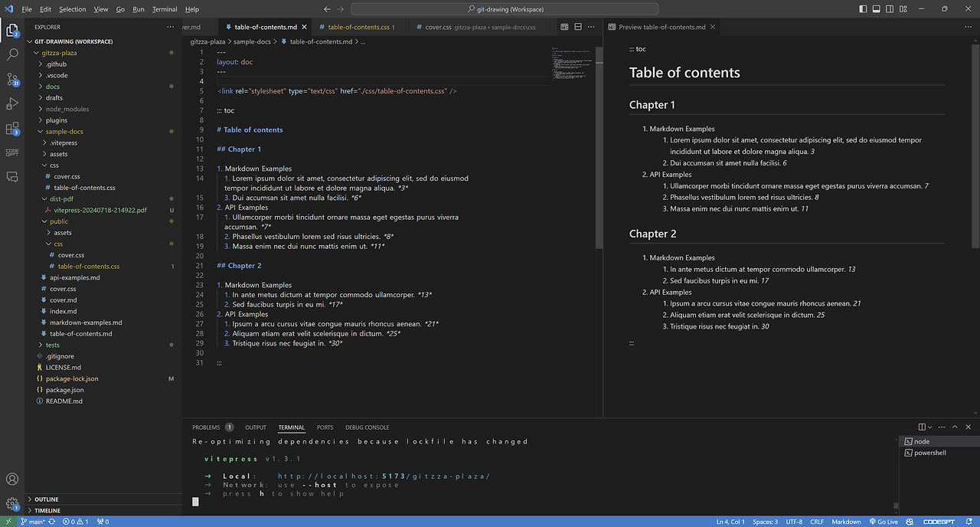Viewport: 980px width, 527px height.
Task: Open cover.md file in Explorer
Action: point(64,300)
